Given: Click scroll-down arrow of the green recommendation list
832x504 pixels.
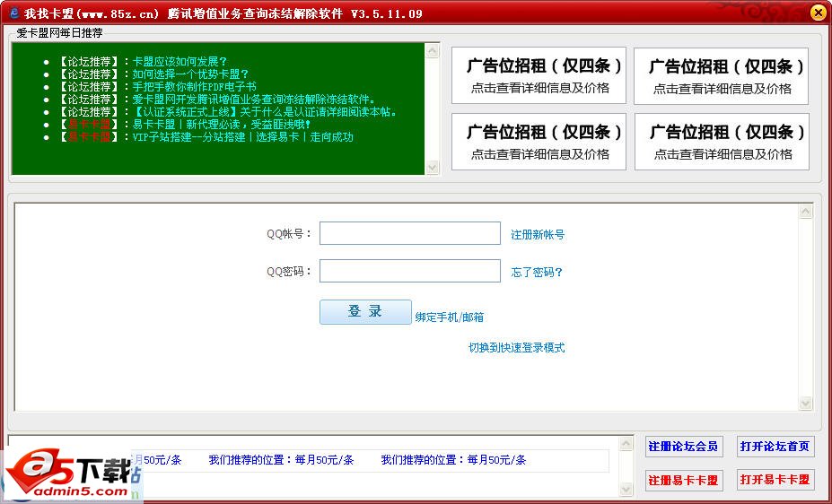Looking at the screenshot, I should (x=433, y=167).
